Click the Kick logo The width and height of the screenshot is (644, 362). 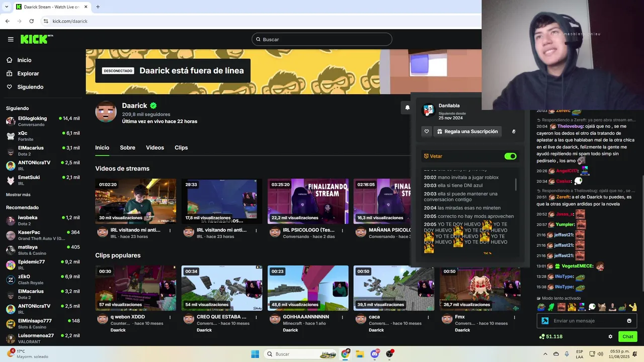(x=37, y=39)
